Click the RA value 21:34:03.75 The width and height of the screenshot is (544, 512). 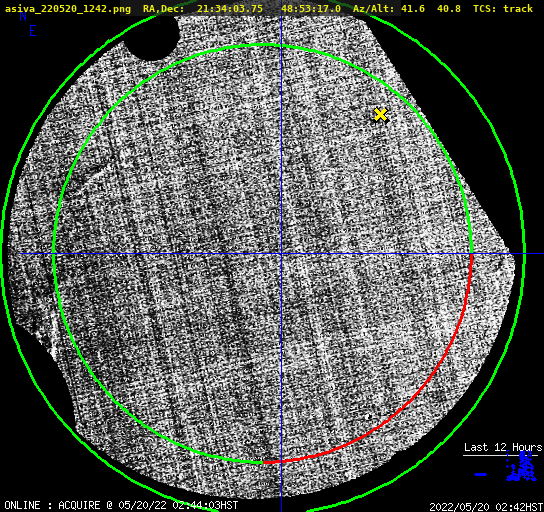coord(230,9)
